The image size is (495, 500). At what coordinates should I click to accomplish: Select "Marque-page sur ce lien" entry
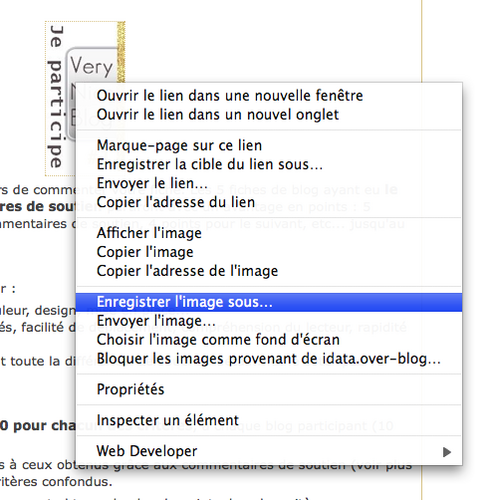269,146
